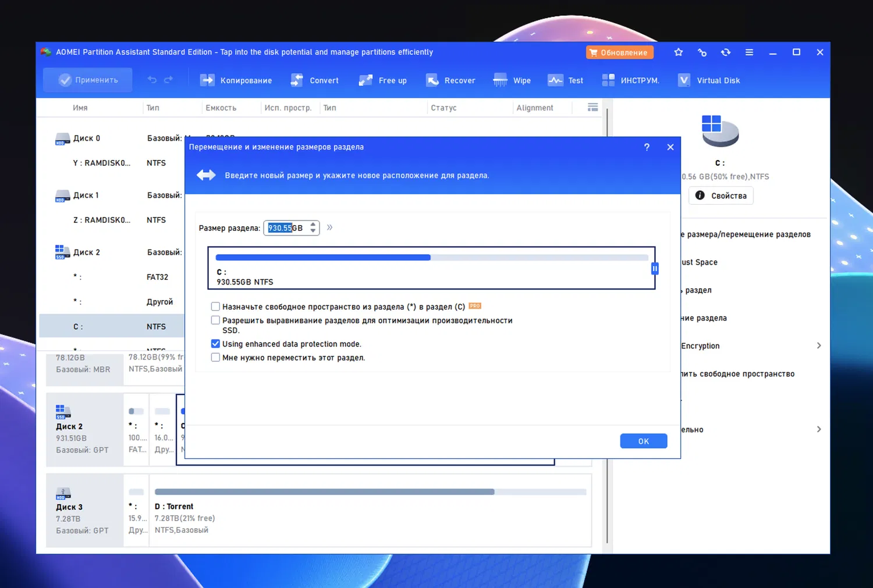This screenshot has height=588, width=873.
Task: Open the resize/move partitions entry in right panel
Action: (x=746, y=234)
